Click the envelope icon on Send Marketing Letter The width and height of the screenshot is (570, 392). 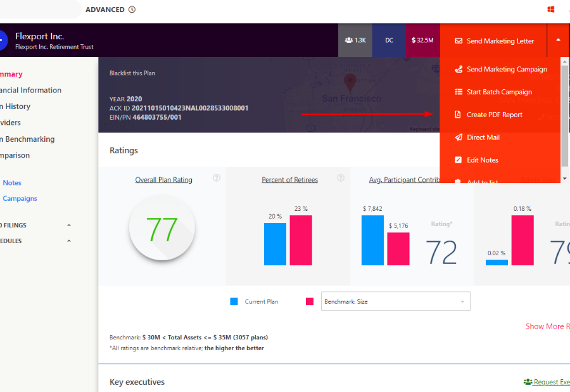tap(459, 41)
